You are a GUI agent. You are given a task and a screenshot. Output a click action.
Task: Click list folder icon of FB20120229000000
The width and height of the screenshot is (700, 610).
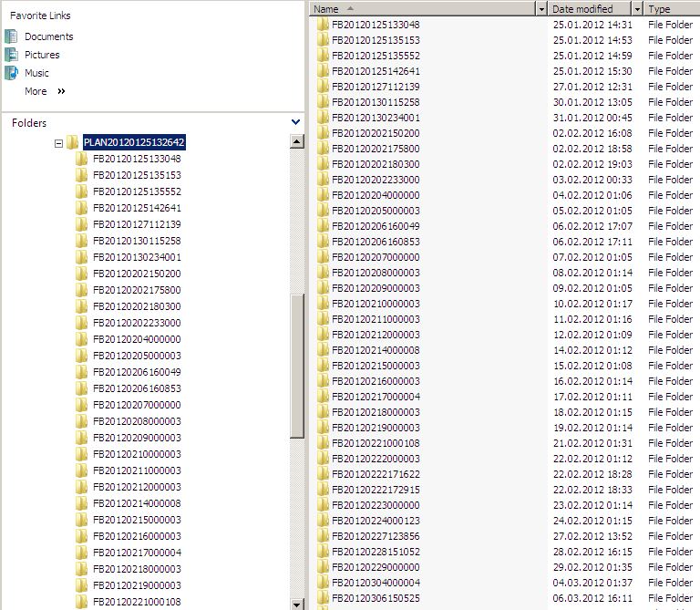pyautogui.click(x=323, y=566)
